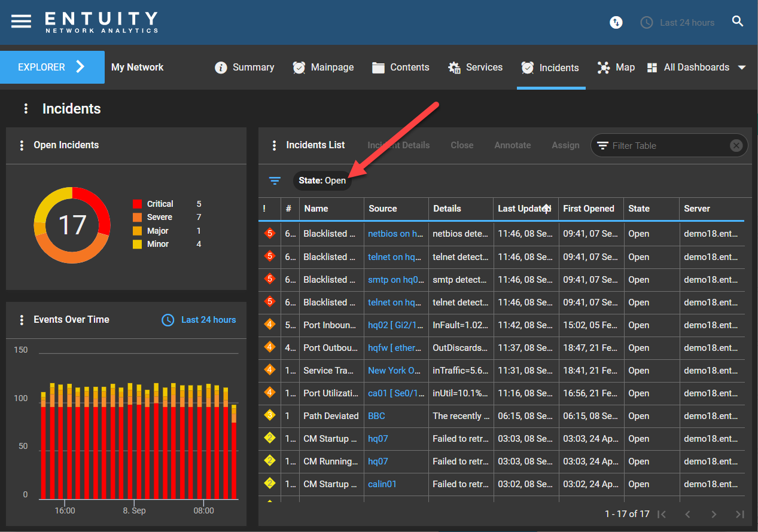Click the Assign button
This screenshot has height=532, width=758.
[565, 145]
